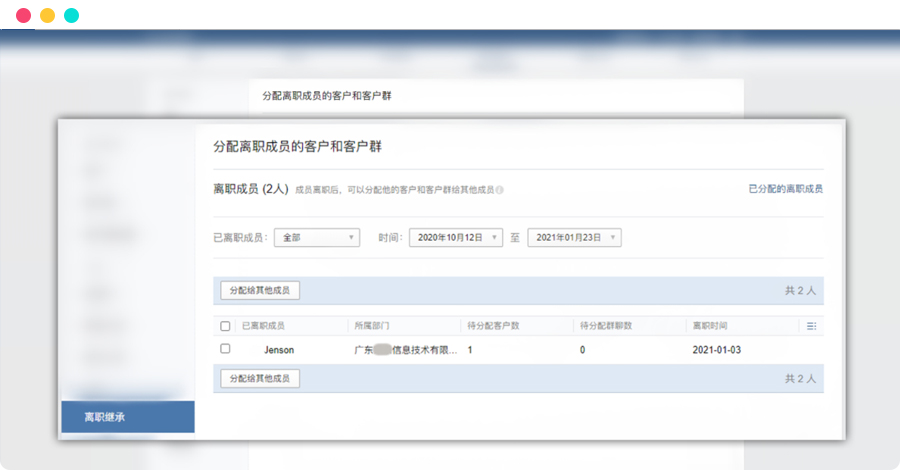This screenshot has height=470, width=900.
Task: Click the info icon beside 离职成员 description
Action: 499,189
